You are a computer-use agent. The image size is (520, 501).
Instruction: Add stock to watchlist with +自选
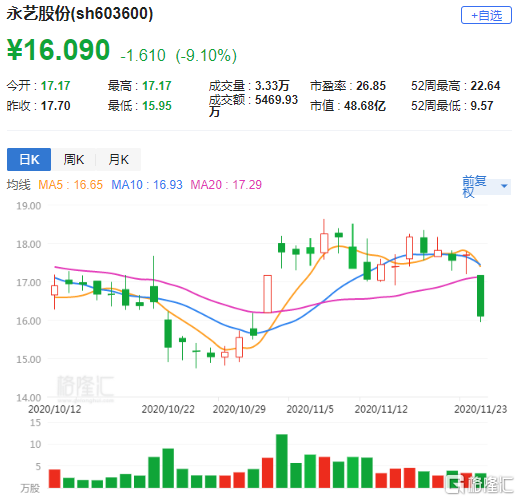(x=486, y=15)
